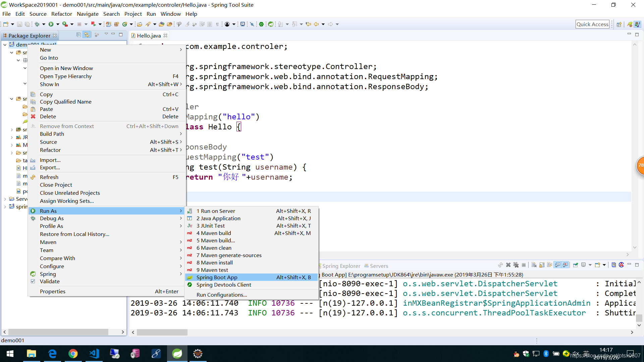The height and width of the screenshot is (362, 644).
Task: Click the Clear Console icon
Action: point(534,265)
